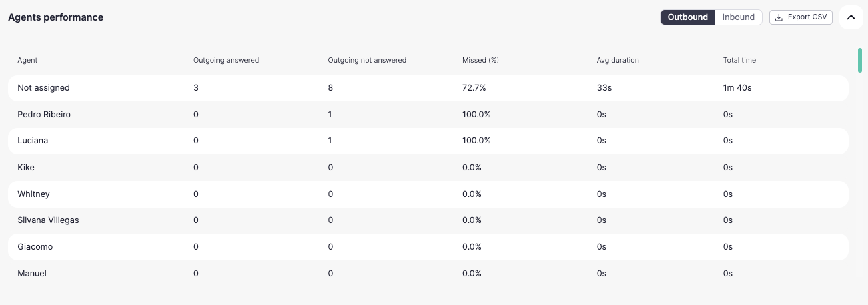This screenshot has height=305, width=868.
Task: Sort by the Agent column header
Action: [x=27, y=60]
